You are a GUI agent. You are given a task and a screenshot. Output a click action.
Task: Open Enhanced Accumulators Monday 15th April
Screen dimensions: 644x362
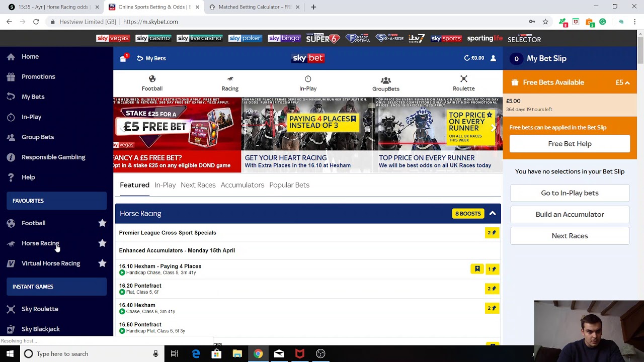(x=308, y=250)
